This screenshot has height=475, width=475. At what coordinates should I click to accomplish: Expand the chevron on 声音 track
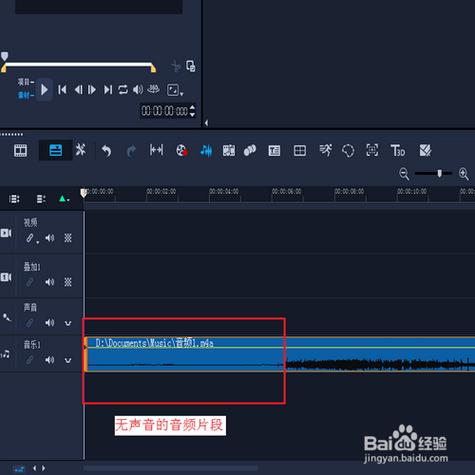point(68,323)
